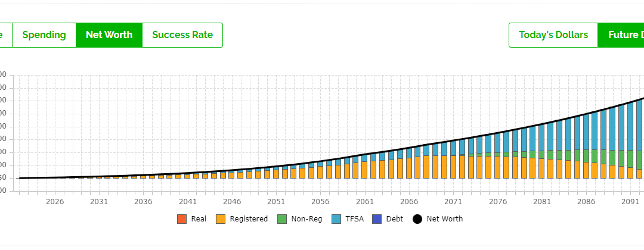
Task: Toggle the Debt series in legend
Action: (388, 219)
